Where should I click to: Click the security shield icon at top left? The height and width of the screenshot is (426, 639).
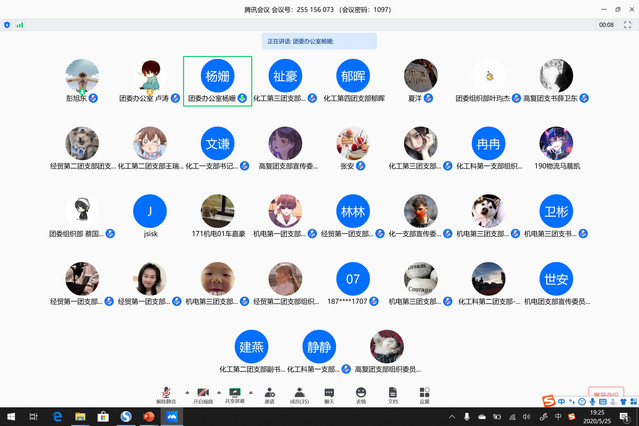tap(8, 25)
